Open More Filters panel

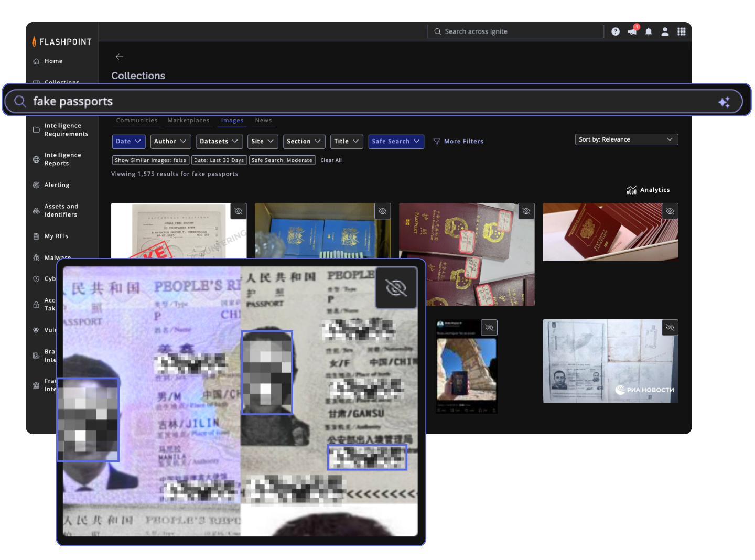pyautogui.click(x=458, y=142)
